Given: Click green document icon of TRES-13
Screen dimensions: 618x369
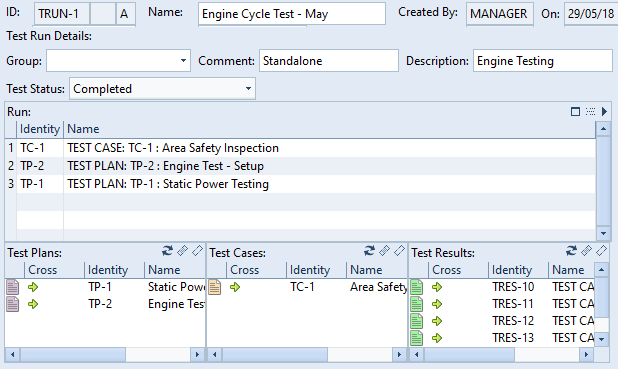Looking at the screenshot, I should 417,338.
